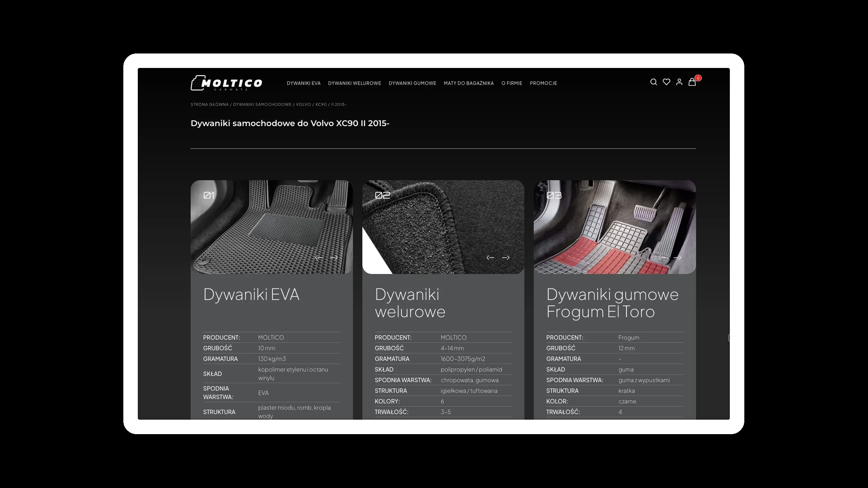
Task: Go to XC90 breadcrumb
Action: [321, 104]
